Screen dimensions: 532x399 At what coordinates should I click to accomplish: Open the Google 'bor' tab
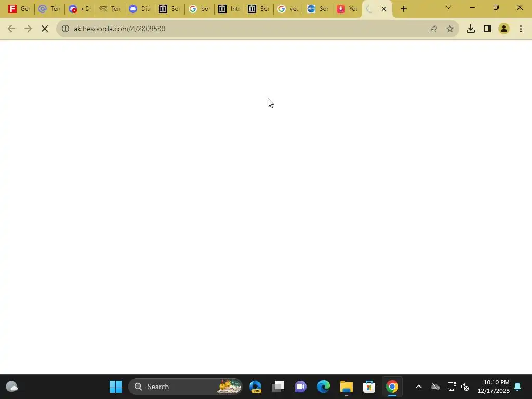point(199,9)
